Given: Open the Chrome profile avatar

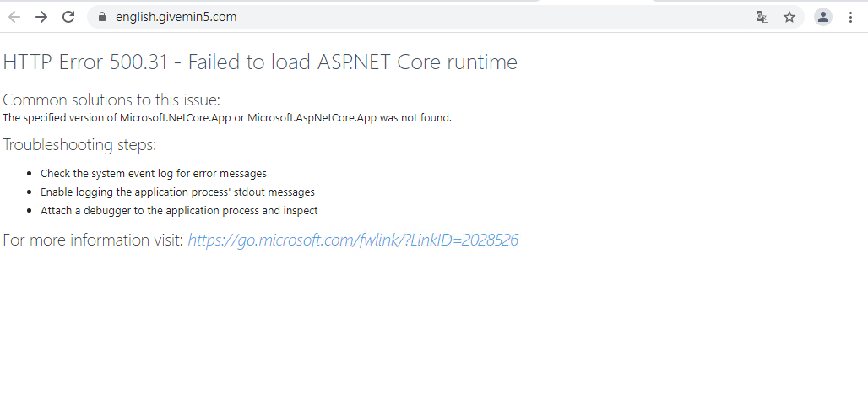Looking at the screenshot, I should click(x=823, y=17).
